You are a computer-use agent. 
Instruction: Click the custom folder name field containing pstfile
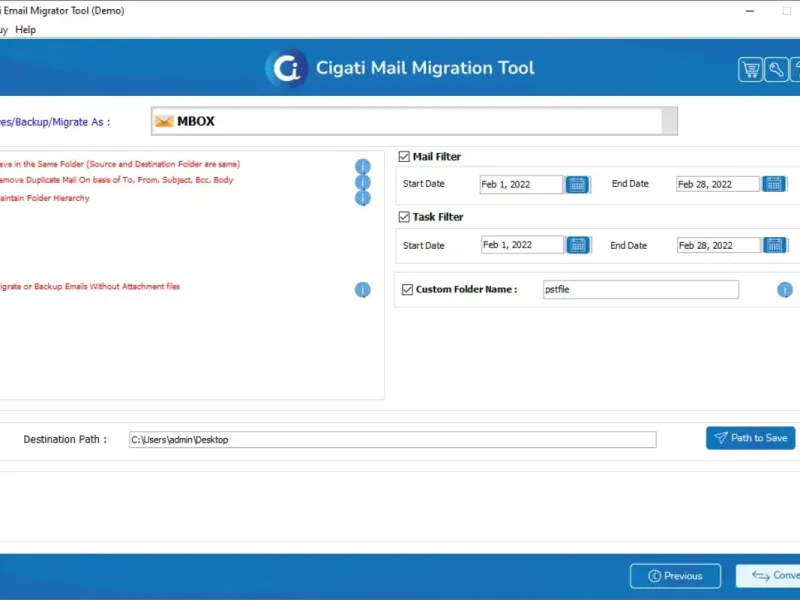pyautogui.click(x=640, y=290)
